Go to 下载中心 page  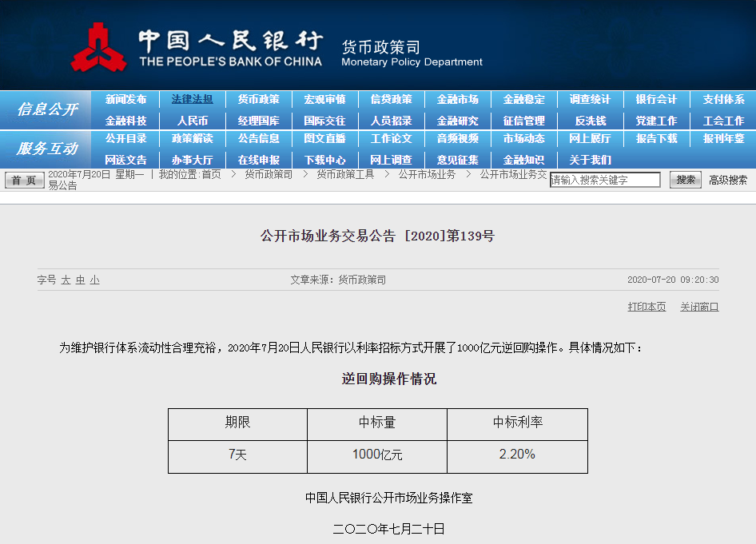click(324, 160)
